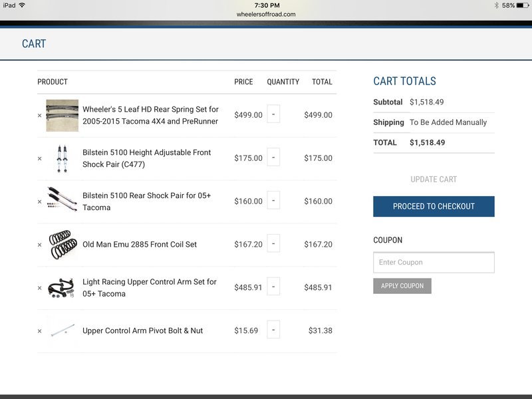The image size is (532, 399).
Task: Open Light Racing control arm thumbnail
Action: pyautogui.click(x=62, y=288)
